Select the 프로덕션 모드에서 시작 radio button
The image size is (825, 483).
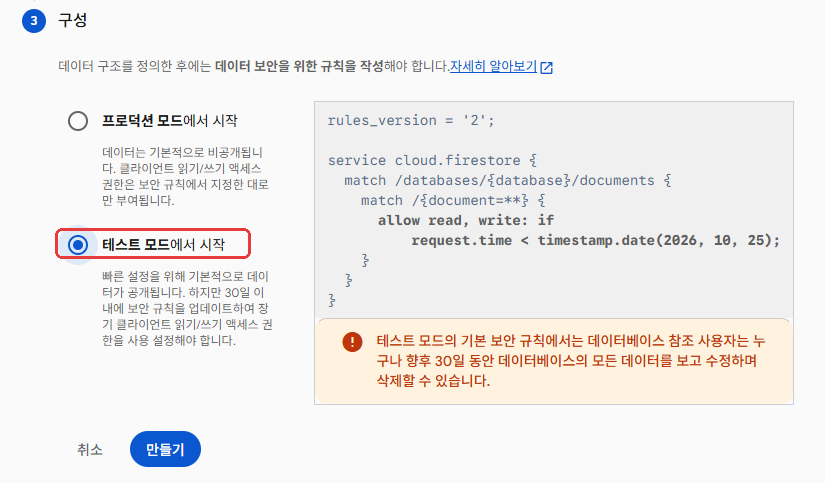point(78,121)
